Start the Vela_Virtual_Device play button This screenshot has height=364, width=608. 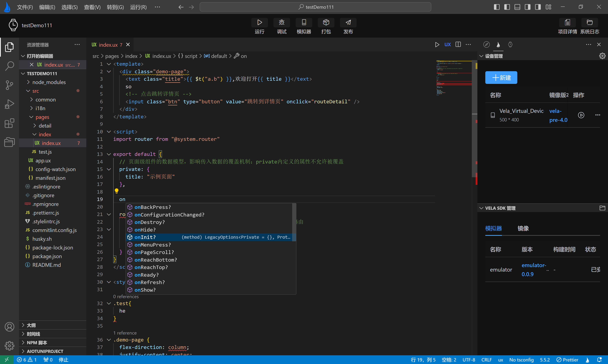tap(581, 115)
